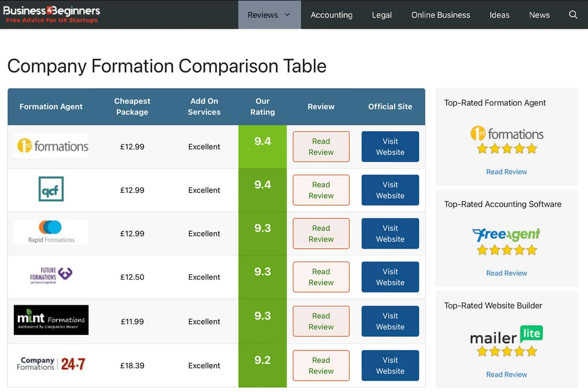Click the five stars under 1st Formations

[x=506, y=149]
